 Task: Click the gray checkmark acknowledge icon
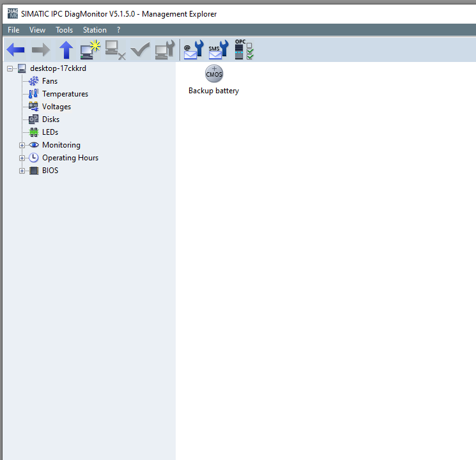point(140,49)
